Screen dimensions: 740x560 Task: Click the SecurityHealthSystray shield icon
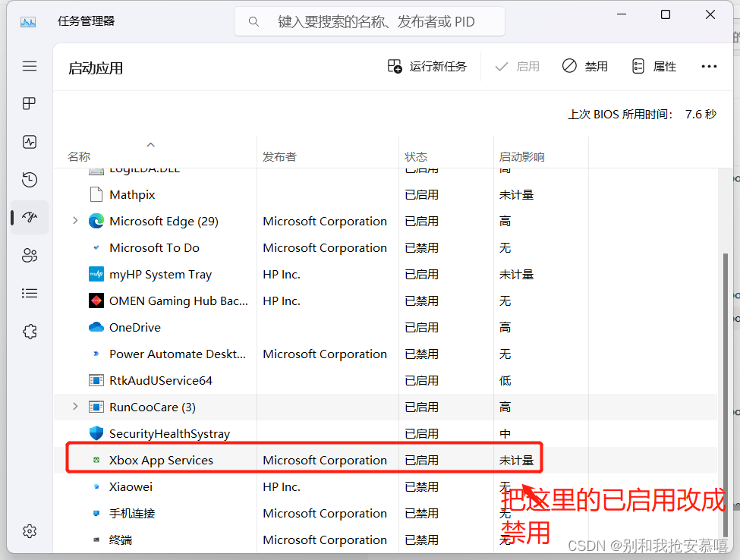[x=96, y=433]
